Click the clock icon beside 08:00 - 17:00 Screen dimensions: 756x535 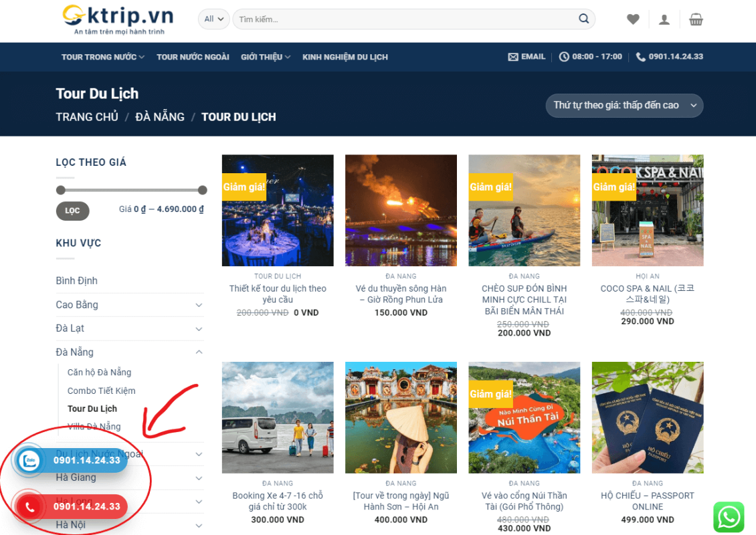(x=563, y=57)
